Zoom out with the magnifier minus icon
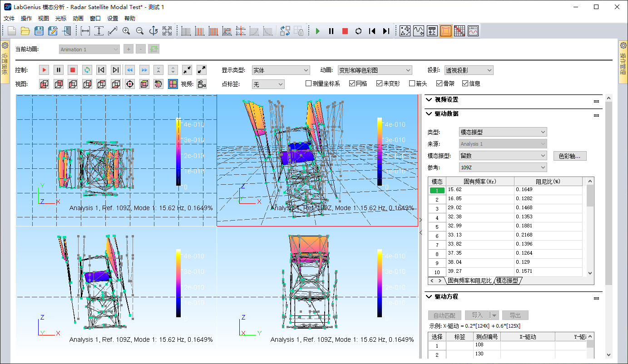Image resolution: width=628 pixels, height=364 pixels. (140, 31)
